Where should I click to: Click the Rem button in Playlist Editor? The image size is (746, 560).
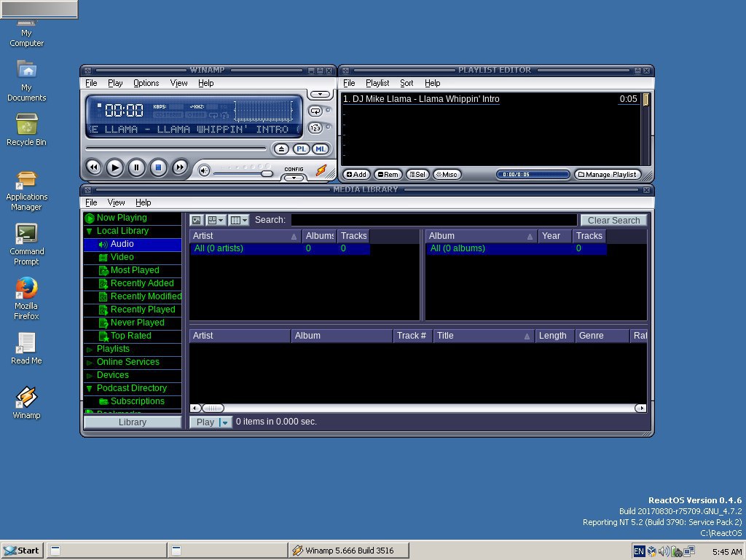(x=388, y=175)
